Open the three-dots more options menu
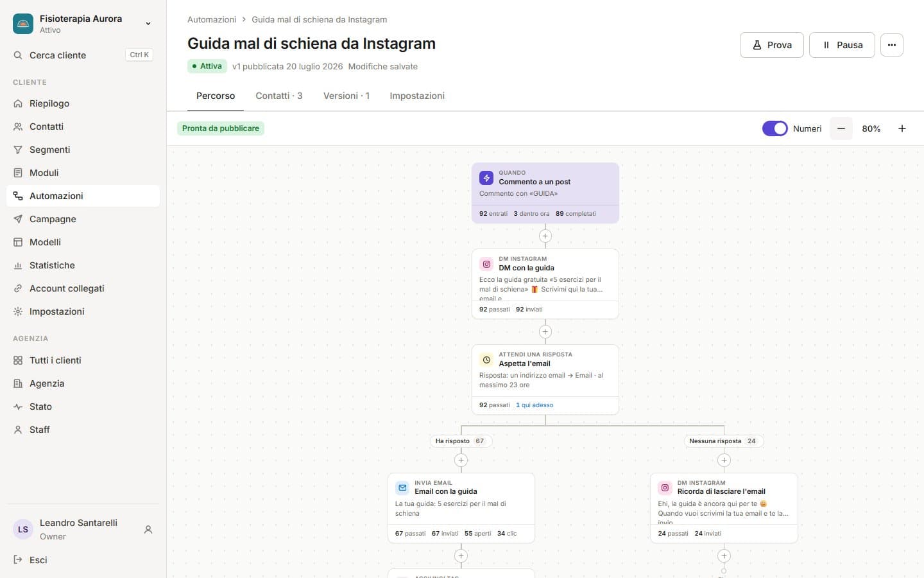The width and height of the screenshot is (924, 578). click(892, 45)
